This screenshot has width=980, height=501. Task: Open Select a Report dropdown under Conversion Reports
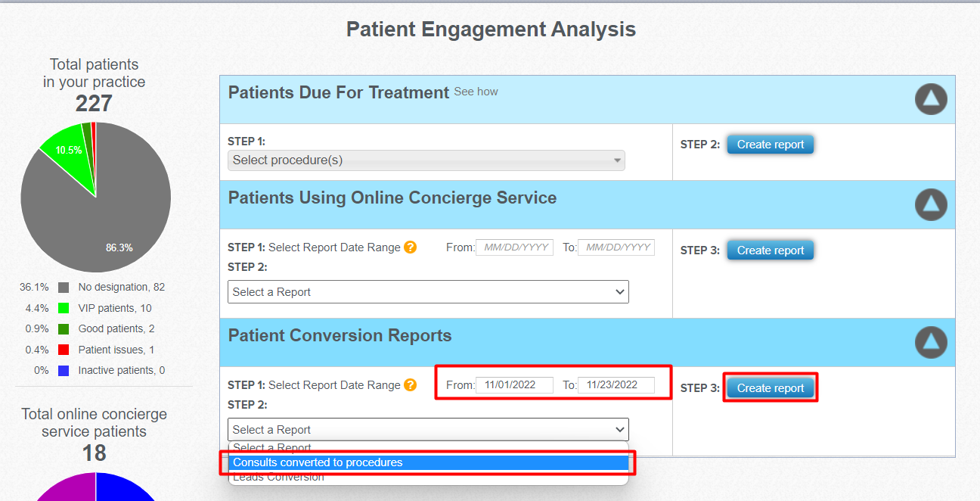point(428,430)
